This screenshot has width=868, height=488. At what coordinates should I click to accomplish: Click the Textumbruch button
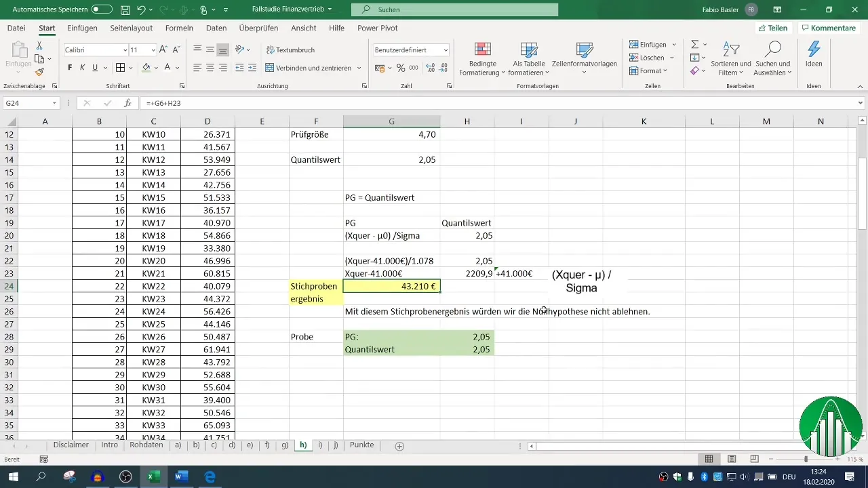point(290,50)
